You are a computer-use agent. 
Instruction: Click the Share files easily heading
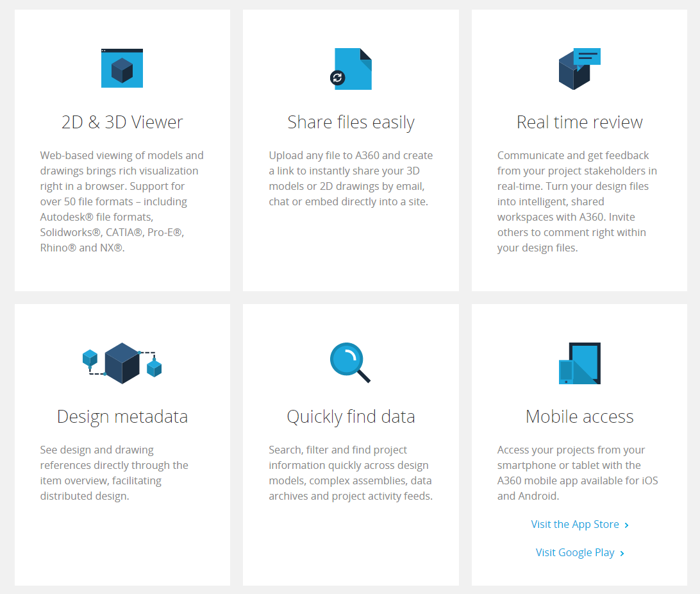pos(351,123)
